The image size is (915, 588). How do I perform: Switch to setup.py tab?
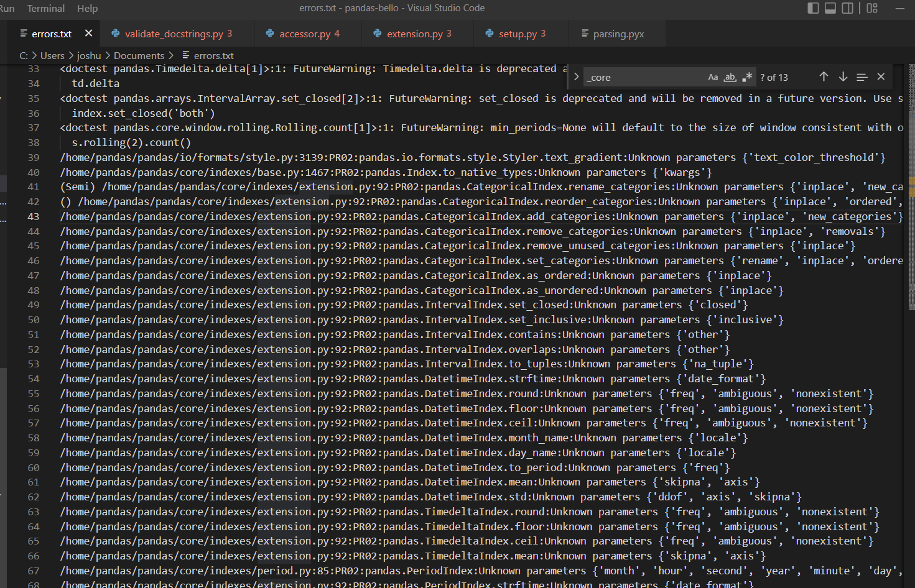(x=522, y=34)
